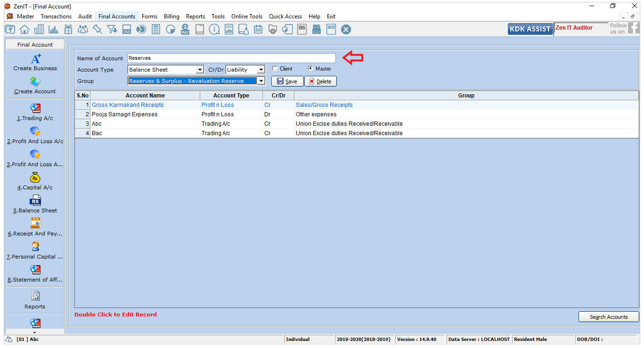
Task: Open the Final Accounts menu
Action: [116, 16]
